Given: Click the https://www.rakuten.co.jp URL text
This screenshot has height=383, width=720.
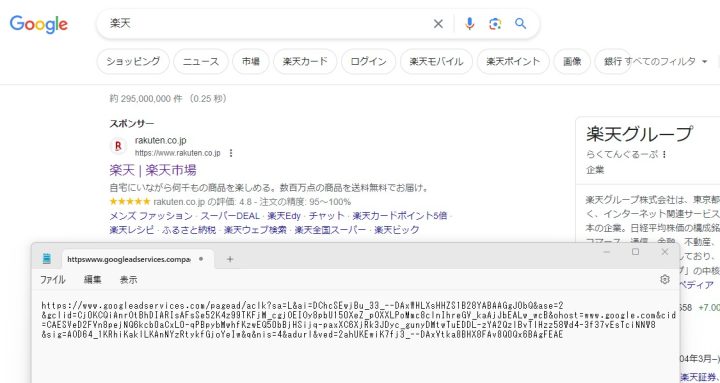Looking at the screenshot, I should [x=178, y=153].
